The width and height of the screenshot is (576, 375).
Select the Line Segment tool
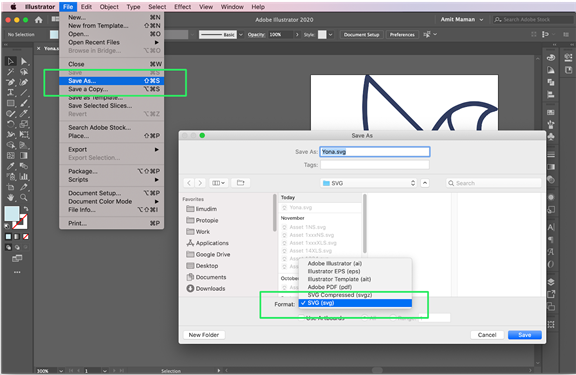[24, 93]
